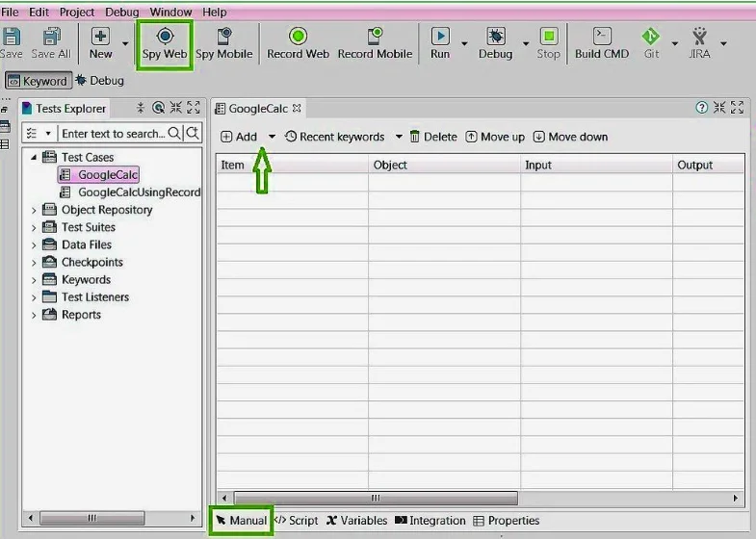Click the Move down button
Viewport: 756px width, 539px height.
(570, 137)
